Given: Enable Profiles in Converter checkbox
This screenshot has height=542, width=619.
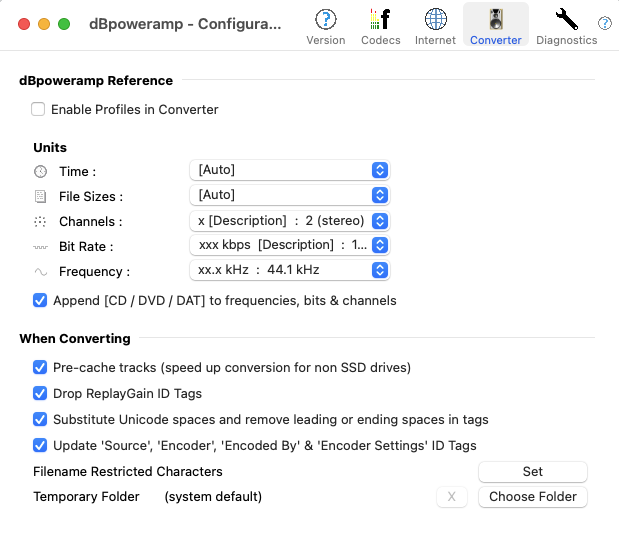Looking at the screenshot, I should 38,109.
